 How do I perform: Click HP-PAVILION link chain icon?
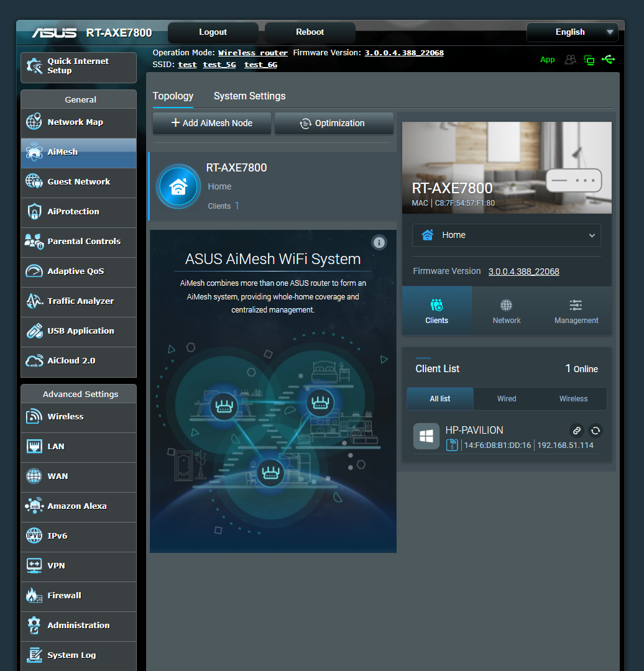577,431
